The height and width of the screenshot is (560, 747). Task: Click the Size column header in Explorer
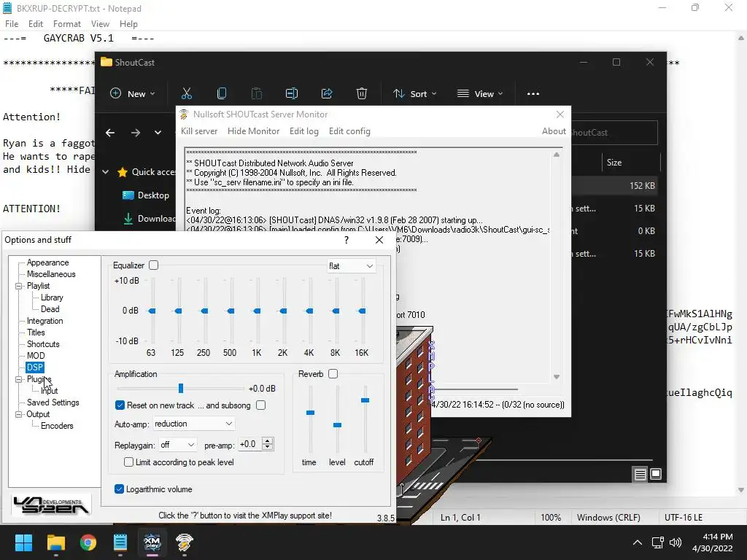[x=614, y=163]
